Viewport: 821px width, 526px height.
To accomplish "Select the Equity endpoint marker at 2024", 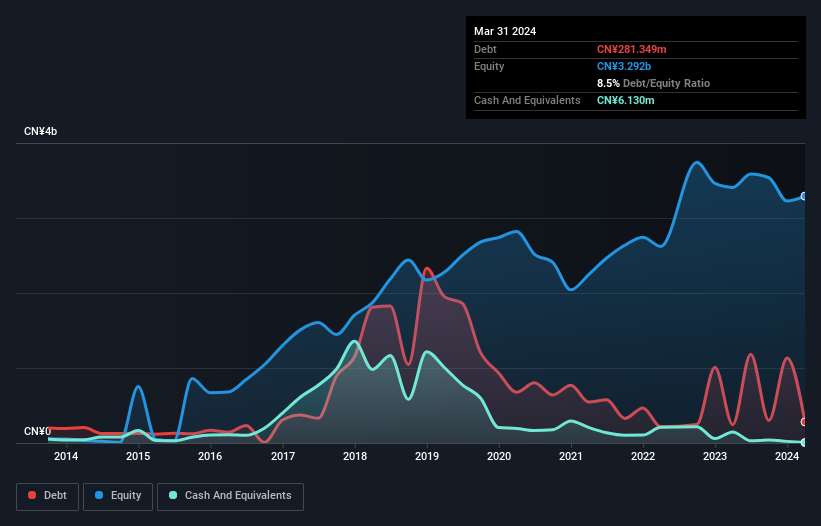I will (804, 196).
